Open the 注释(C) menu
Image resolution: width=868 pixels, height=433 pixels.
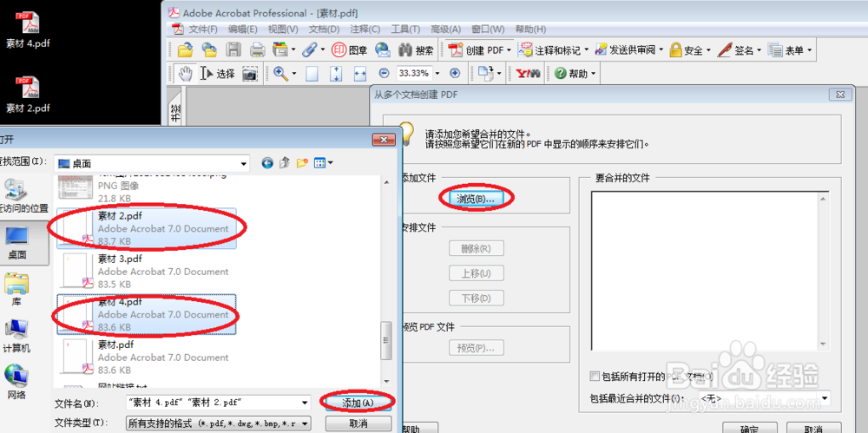click(365, 30)
